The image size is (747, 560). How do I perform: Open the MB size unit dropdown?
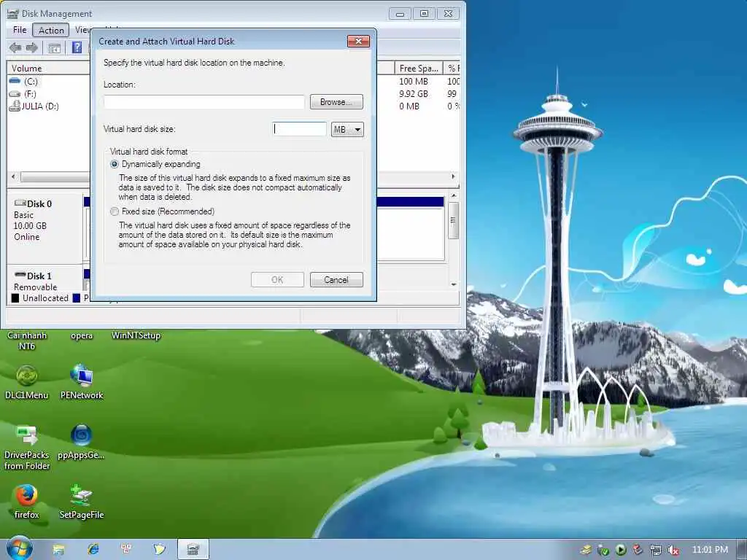click(347, 130)
